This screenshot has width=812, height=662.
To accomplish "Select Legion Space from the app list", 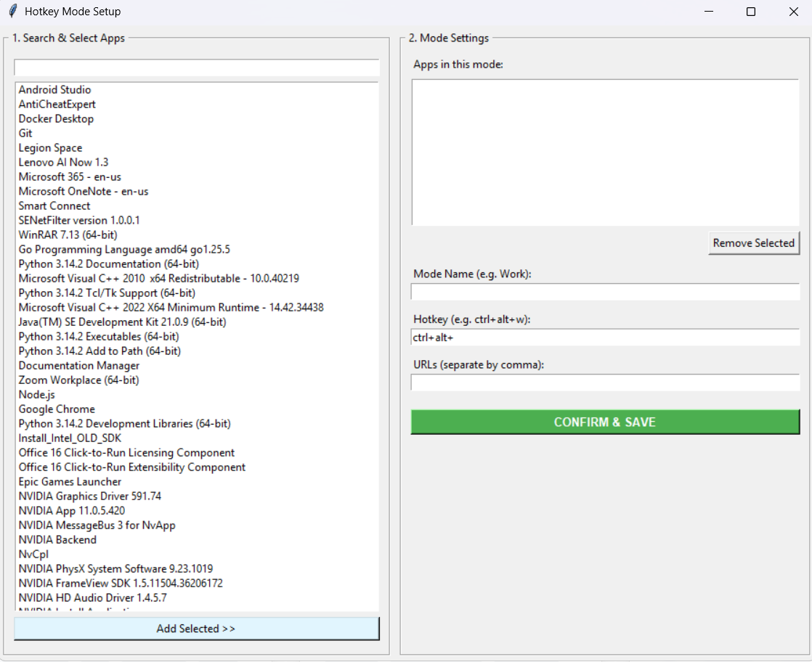I will (x=50, y=147).
